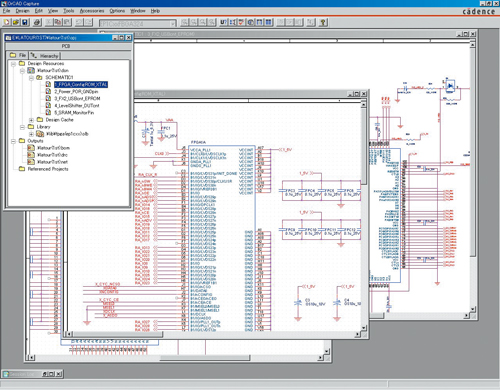Click the Cross Reference toolbar icon

(260, 22)
